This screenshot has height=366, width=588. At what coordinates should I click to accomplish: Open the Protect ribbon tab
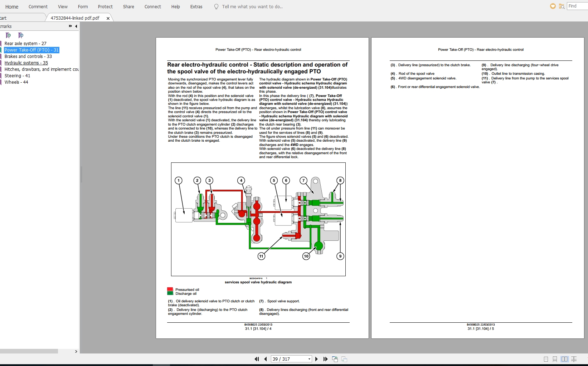click(105, 6)
